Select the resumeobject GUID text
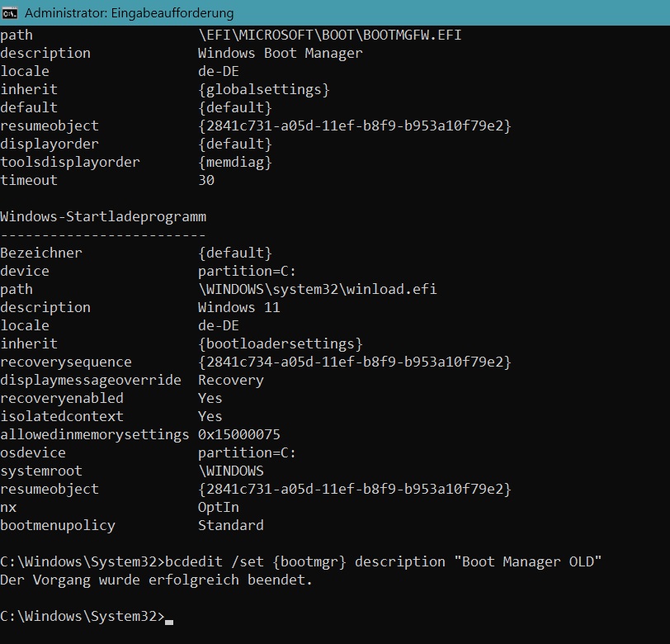Image resolution: width=670 pixels, height=644 pixels. point(355,125)
